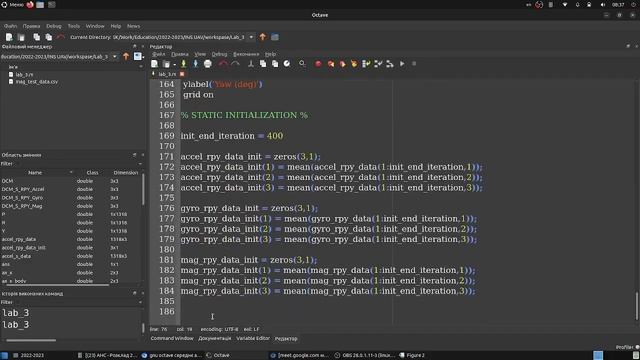Select lab_3.m in file browser
The width and height of the screenshot is (640, 360).
tap(24, 75)
